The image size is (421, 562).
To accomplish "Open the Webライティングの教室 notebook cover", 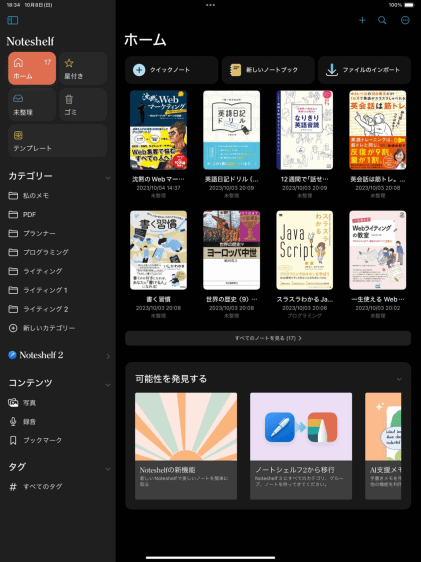I will coord(378,250).
